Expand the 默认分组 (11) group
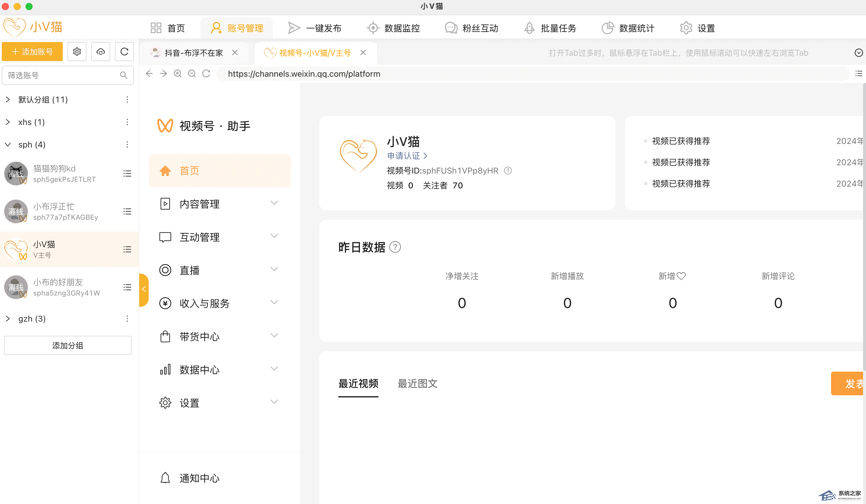The width and height of the screenshot is (866, 504). [8, 99]
